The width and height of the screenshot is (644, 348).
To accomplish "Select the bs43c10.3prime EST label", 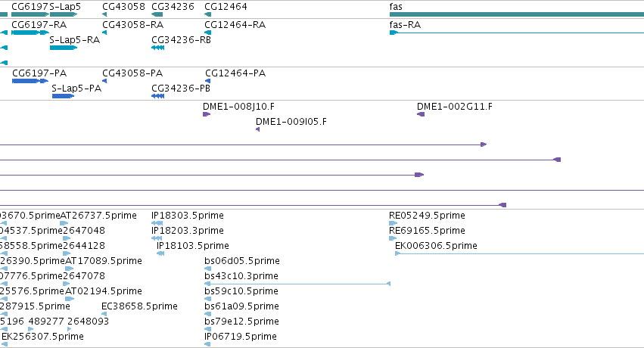I will 241,276.
